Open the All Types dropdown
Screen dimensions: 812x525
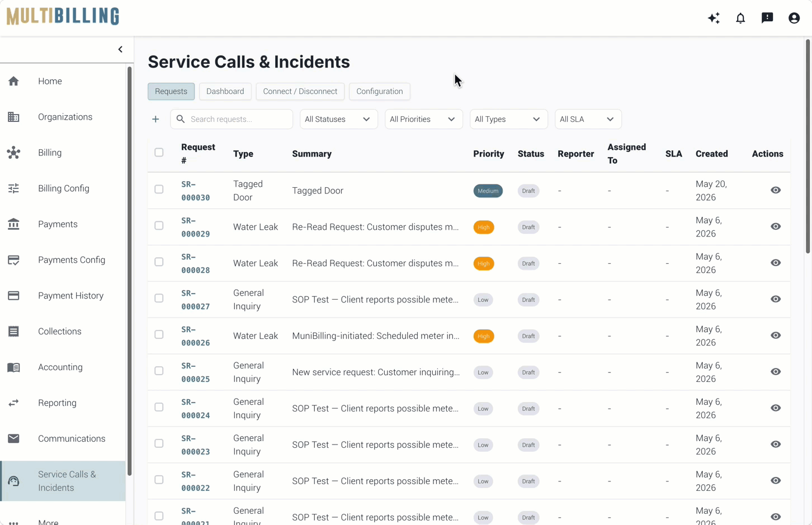coord(508,119)
